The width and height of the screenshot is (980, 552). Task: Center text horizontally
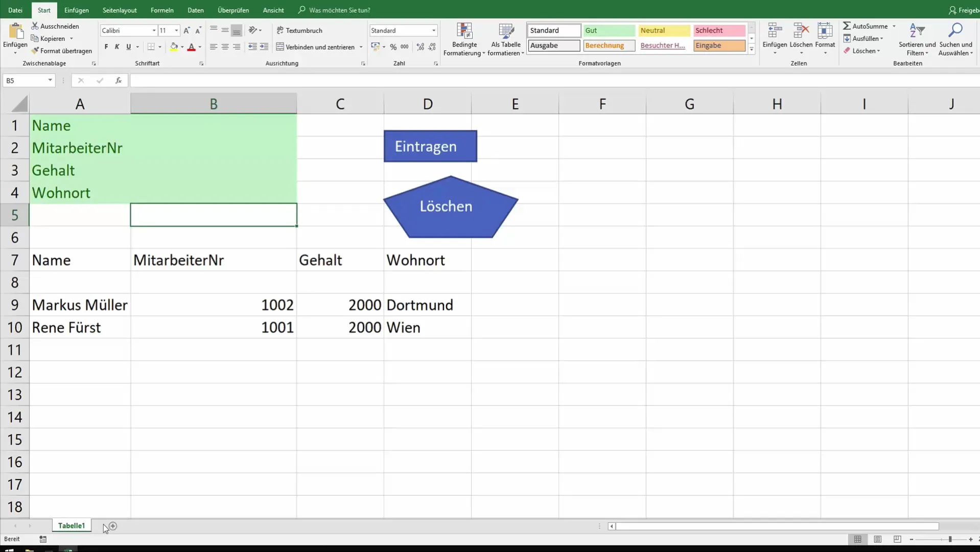pyautogui.click(x=225, y=47)
